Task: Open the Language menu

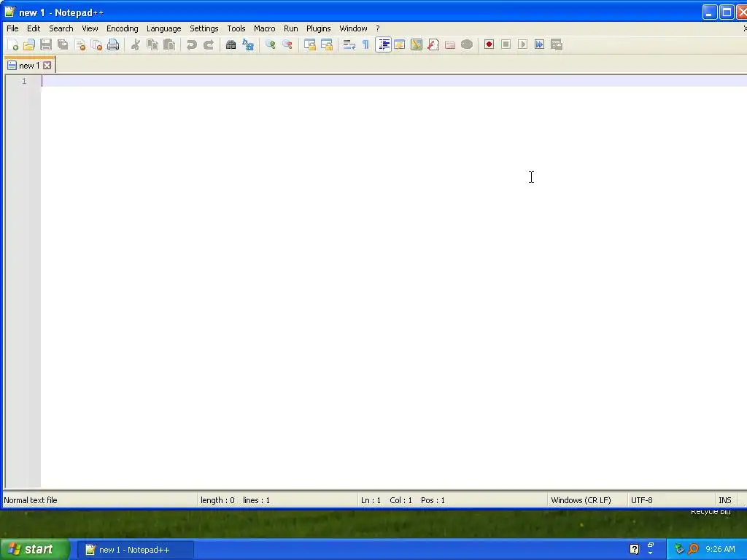Action: click(x=164, y=28)
